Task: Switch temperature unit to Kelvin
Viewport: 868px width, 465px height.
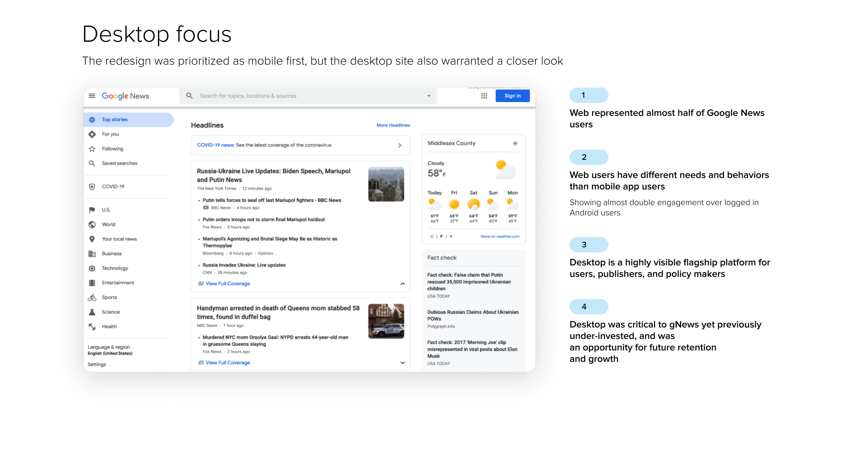Action: click(451, 236)
